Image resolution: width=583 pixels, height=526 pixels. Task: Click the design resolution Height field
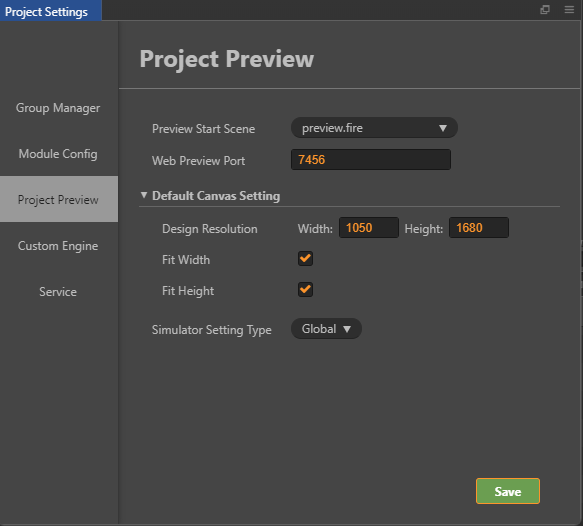click(479, 228)
